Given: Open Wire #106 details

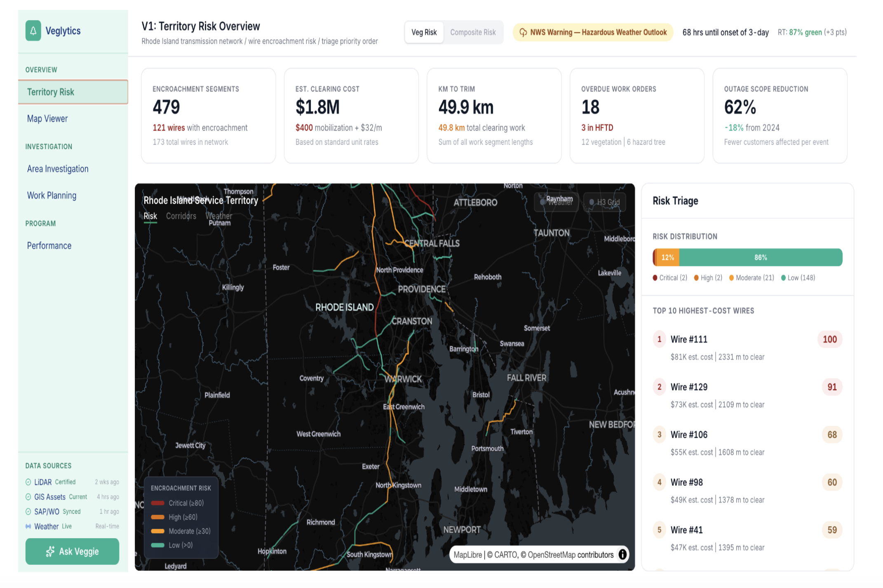Looking at the screenshot, I should tap(747, 442).
